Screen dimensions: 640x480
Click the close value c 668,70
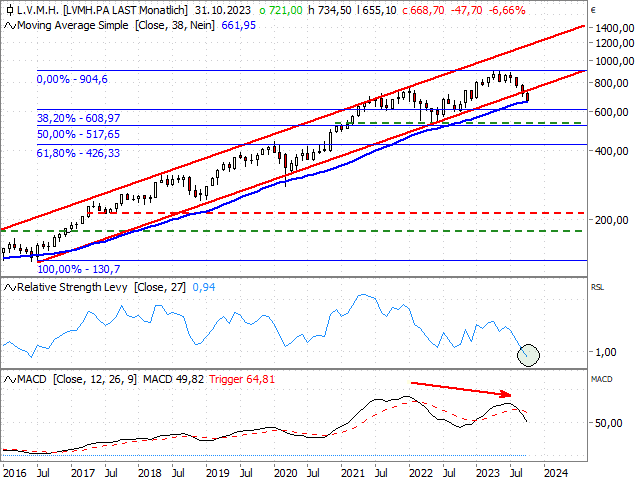point(423,10)
